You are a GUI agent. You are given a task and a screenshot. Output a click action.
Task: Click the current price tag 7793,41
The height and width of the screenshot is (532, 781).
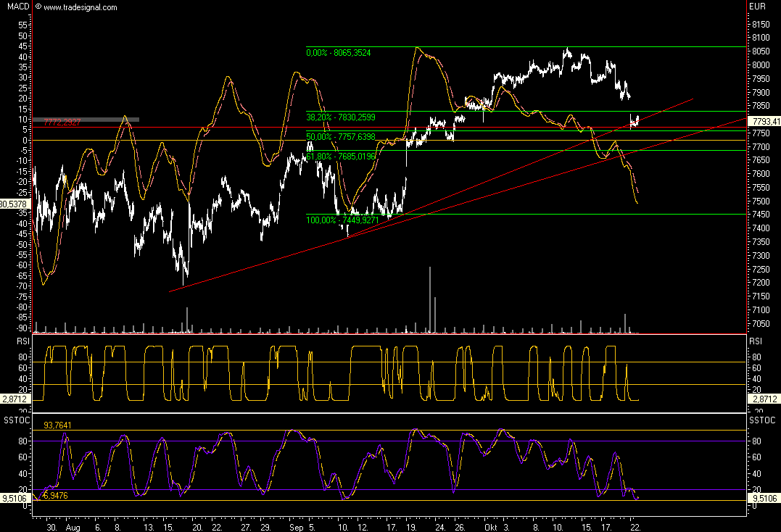[764, 122]
